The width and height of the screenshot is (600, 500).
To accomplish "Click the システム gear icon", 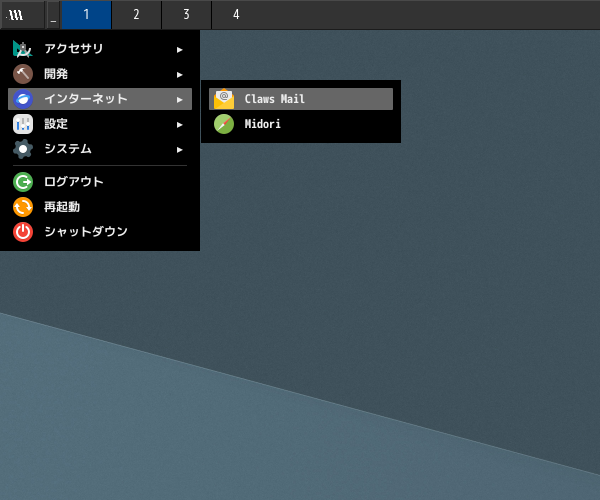I will coord(23,149).
